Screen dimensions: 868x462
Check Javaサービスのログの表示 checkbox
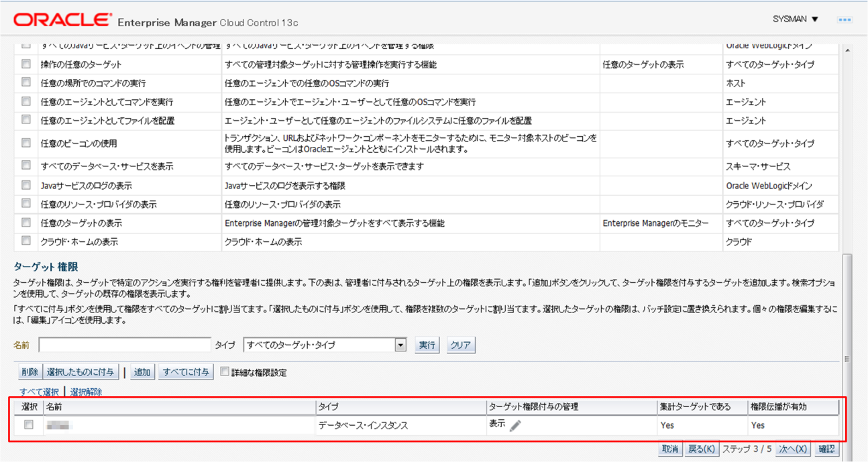26,184
